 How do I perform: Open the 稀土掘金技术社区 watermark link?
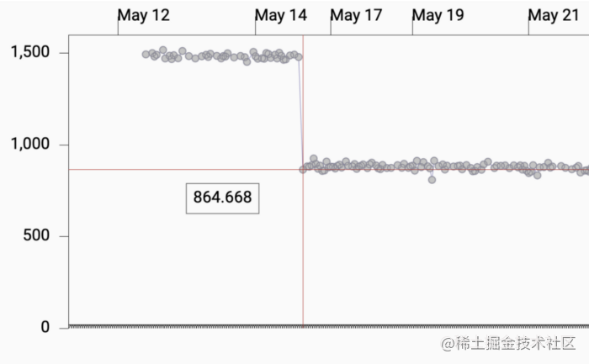[508, 343]
